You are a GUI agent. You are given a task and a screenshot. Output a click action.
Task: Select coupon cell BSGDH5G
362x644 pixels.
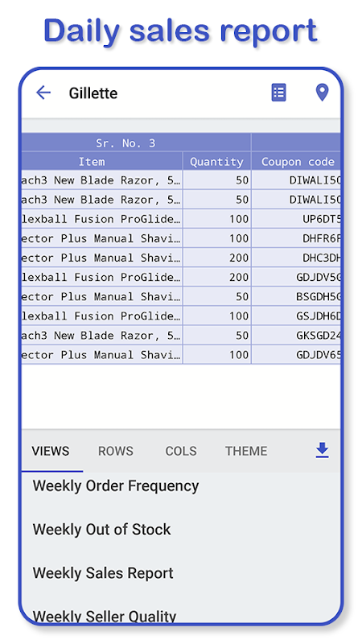coord(296,296)
